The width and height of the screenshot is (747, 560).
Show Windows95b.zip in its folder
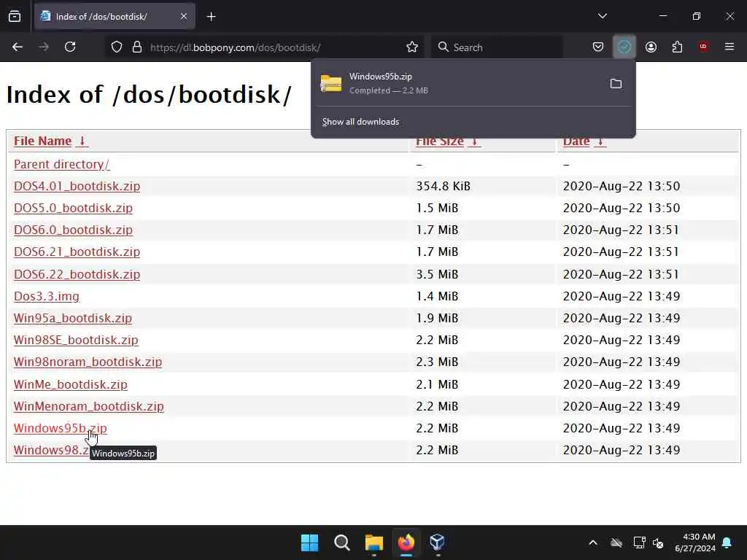coord(616,84)
